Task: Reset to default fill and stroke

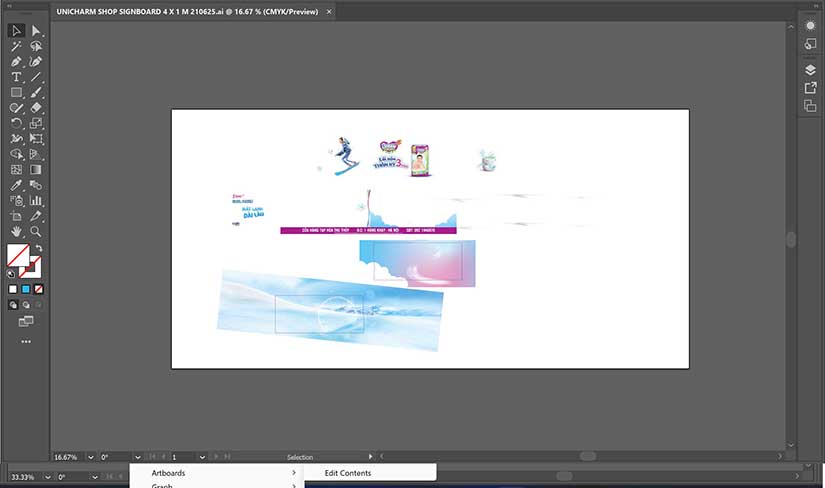Action: [11, 274]
